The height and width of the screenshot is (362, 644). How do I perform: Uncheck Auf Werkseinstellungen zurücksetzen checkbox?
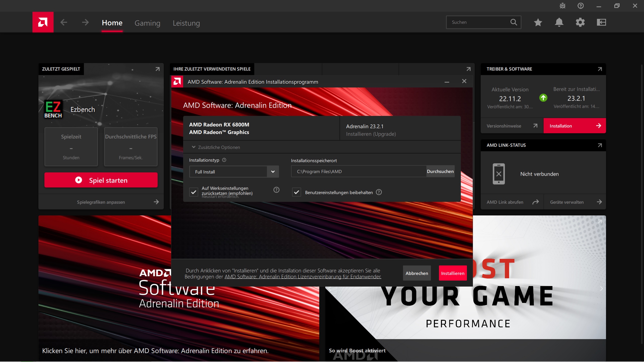coord(193,192)
